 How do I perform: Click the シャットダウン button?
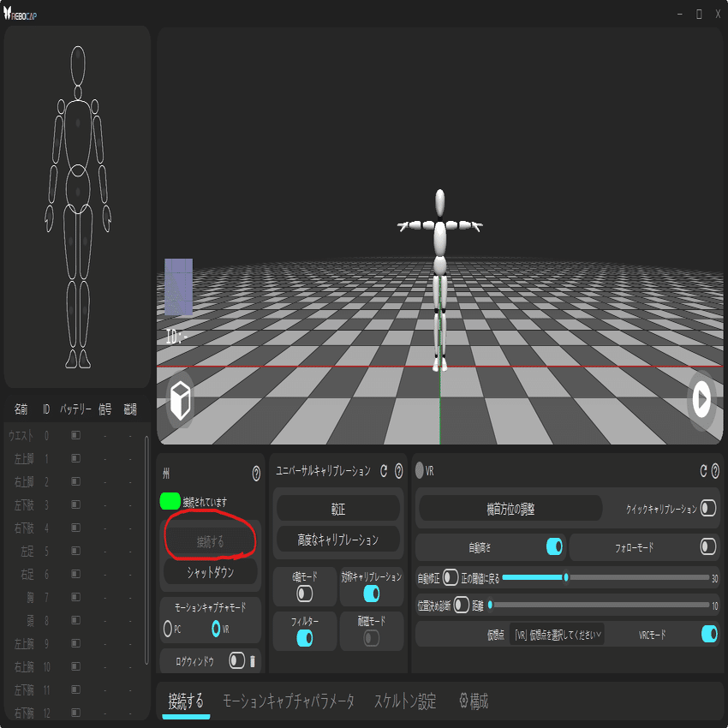point(211,572)
